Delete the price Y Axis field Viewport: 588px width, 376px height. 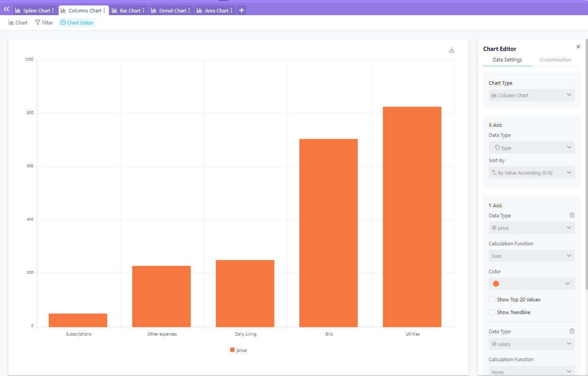click(x=572, y=215)
